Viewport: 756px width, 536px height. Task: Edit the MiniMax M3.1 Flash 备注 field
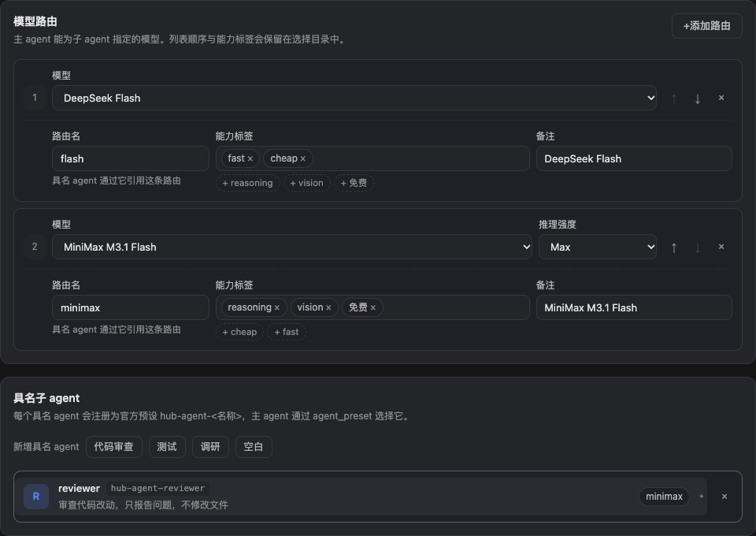coord(634,307)
